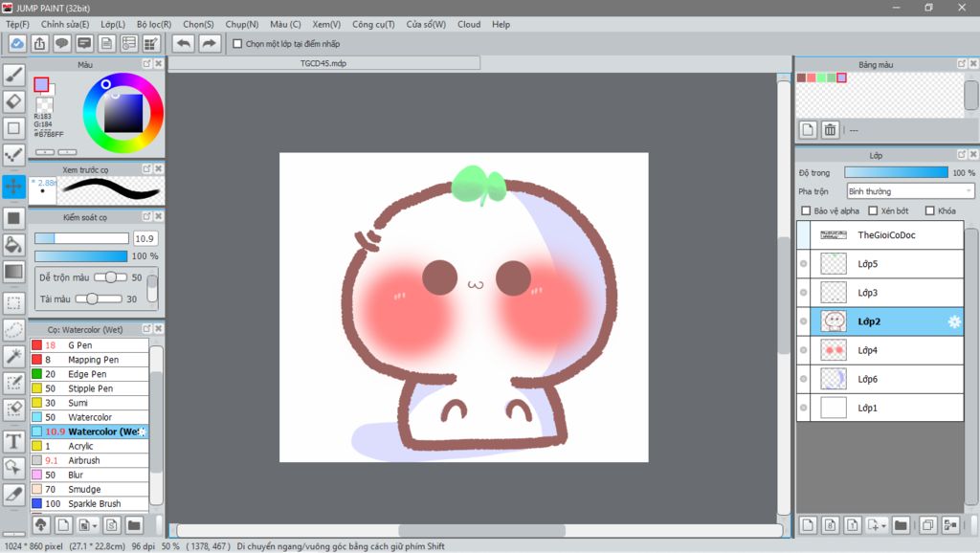Enable 'Bảo vệ alpha' checkbox
This screenshot has width=980, height=553.
[806, 210]
